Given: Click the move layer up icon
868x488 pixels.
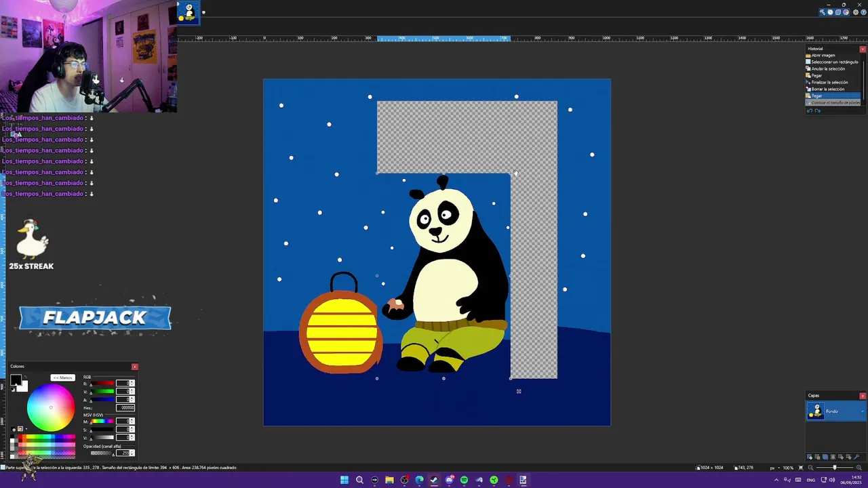Looking at the screenshot, I should [x=841, y=457].
